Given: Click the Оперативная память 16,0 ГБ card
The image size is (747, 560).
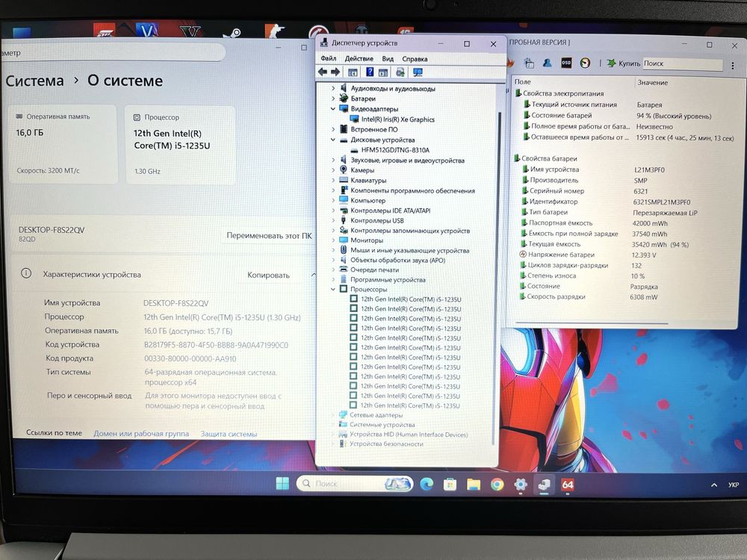Looking at the screenshot, I should tap(63, 144).
